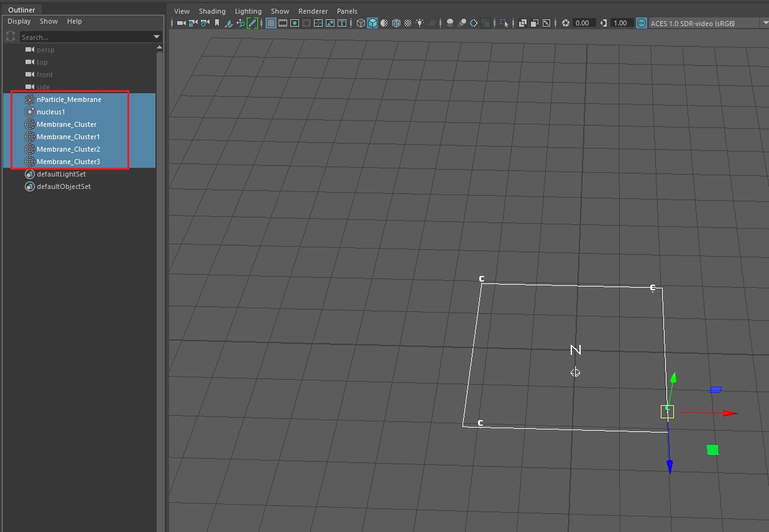
Task: Click the nucleus N icon in the viewport
Action: (x=576, y=350)
